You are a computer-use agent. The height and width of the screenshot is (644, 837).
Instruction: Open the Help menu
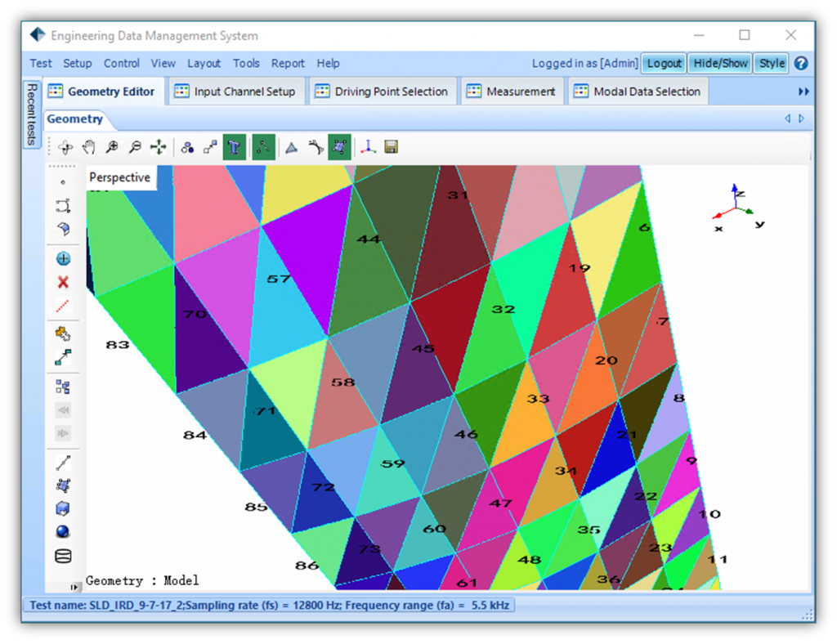coord(328,64)
